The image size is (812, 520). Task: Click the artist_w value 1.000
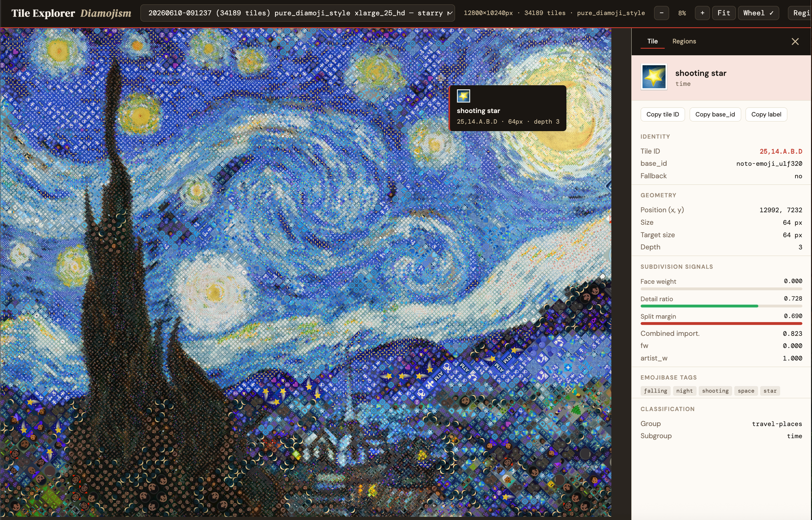click(792, 358)
